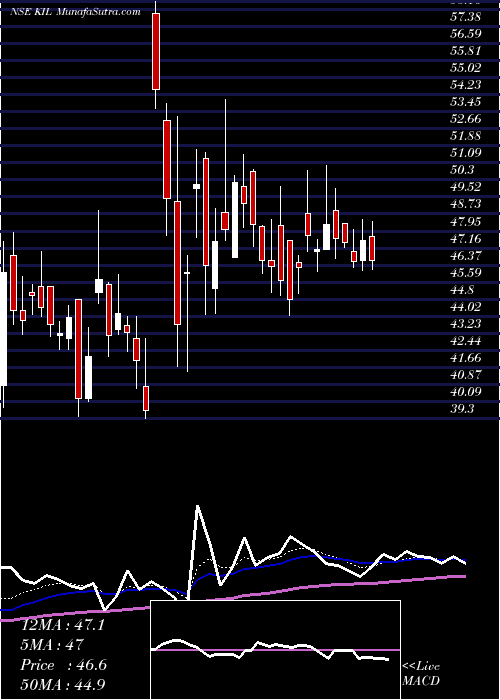Click the 48.73 price axis label

(466, 204)
